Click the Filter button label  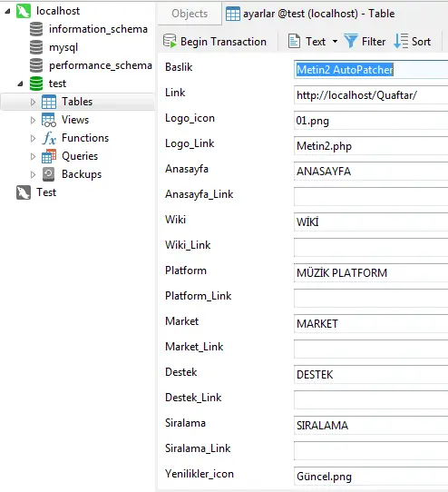point(374,42)
